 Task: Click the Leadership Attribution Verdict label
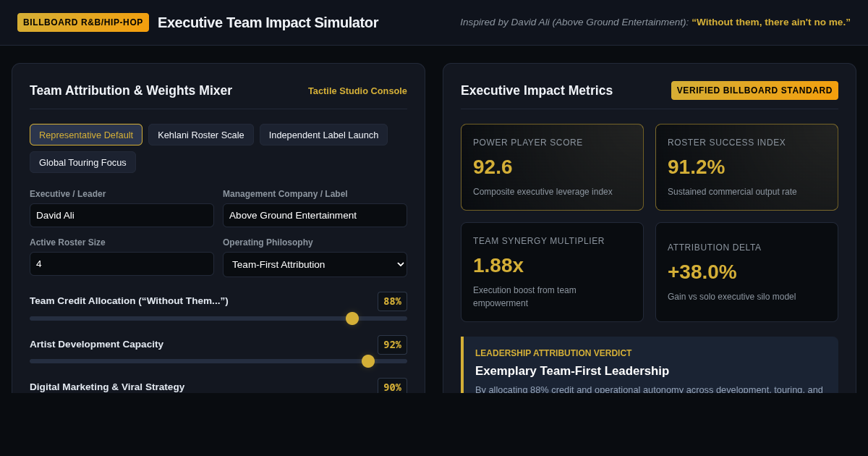pos(553,353)
